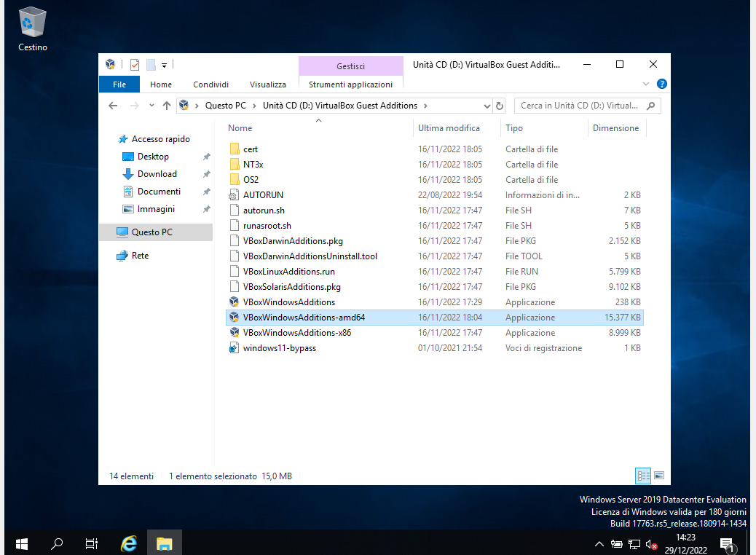
Task: Open the notification center icon
Action: (x=727, y=545)
